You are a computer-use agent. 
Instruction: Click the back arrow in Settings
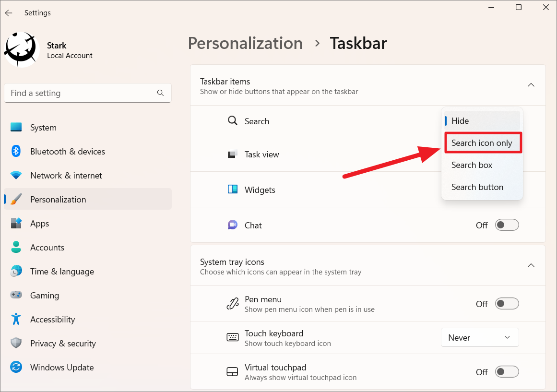(x=9, y=13)
